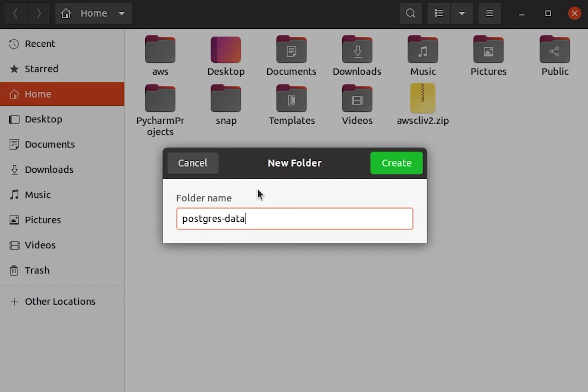The width and height of the screenshot is (588, 392).
Task: Expand the Home path dropdown arrow
Action: (122, 13)
